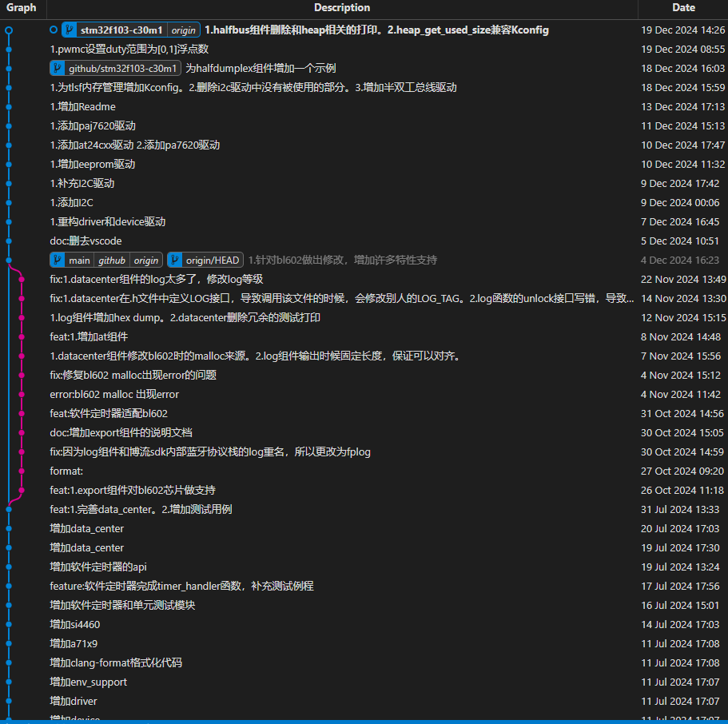Screen dimensions: 728x724
Task: Click date 9 Dec 2024 00:06
Action: click(x=680, y=202)
